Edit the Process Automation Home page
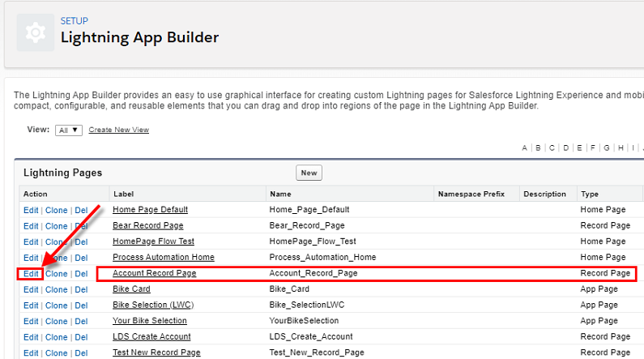Image resolution: width=644 pixels, height=359 pixels. [x=31, y=258]
